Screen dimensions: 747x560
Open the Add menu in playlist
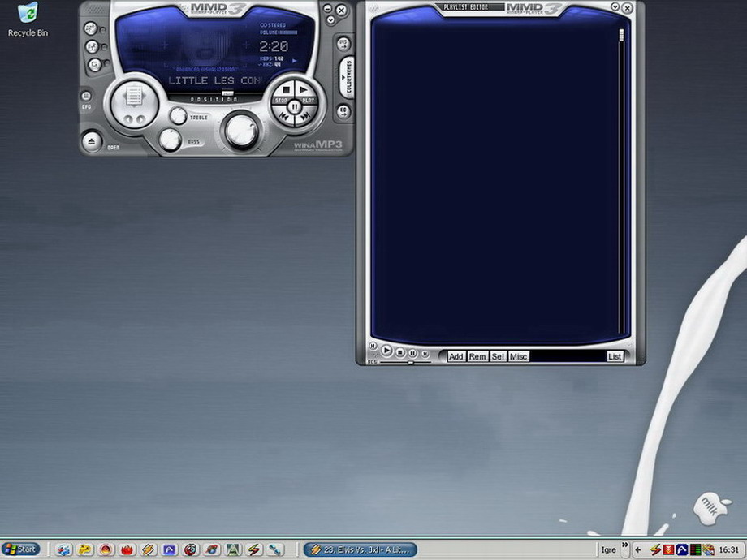456,356
